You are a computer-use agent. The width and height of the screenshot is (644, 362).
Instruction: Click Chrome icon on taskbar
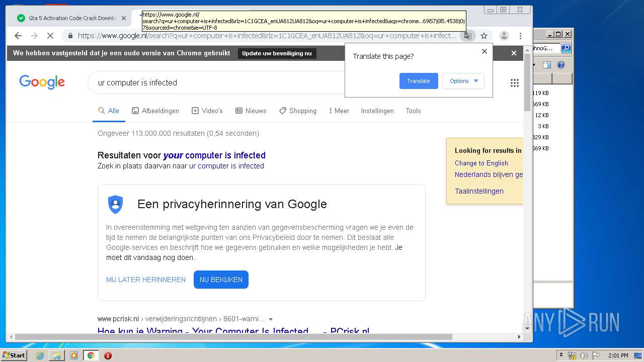pos(91,355)
